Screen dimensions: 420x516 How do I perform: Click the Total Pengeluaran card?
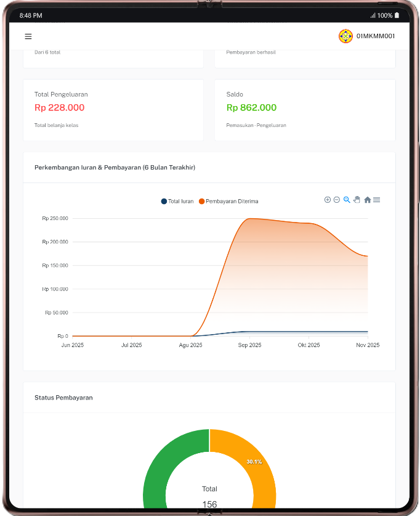coord(113,110)
